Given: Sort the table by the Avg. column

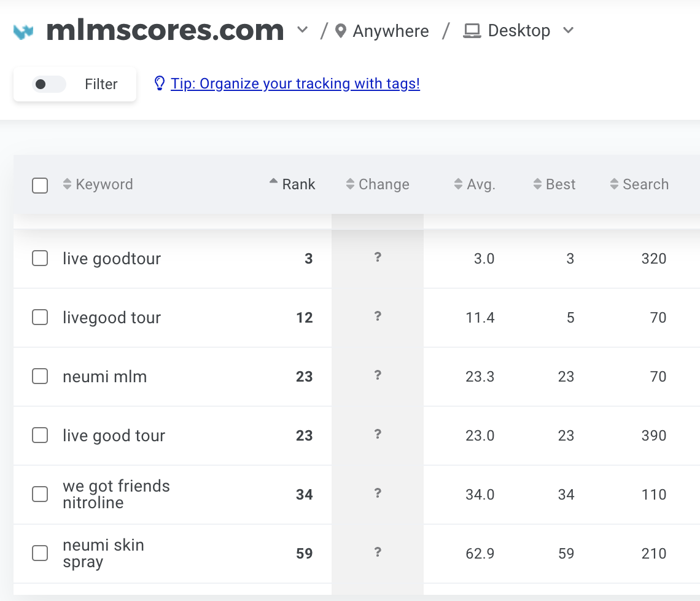Looking at the screenshot, I should 474,184.
